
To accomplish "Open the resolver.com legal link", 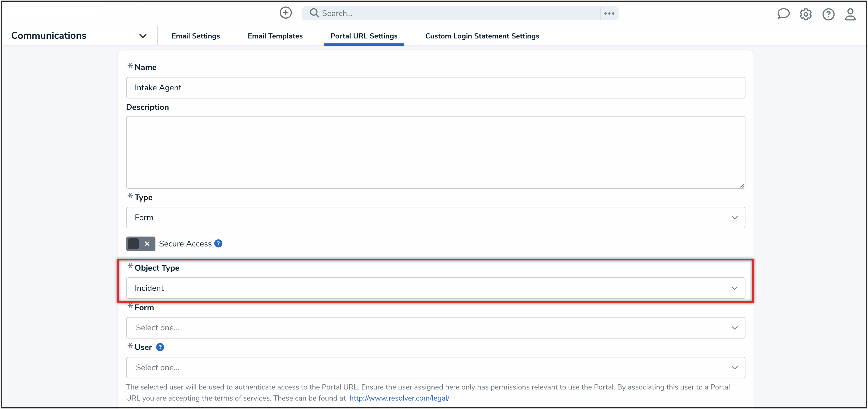I will [399, 398].
